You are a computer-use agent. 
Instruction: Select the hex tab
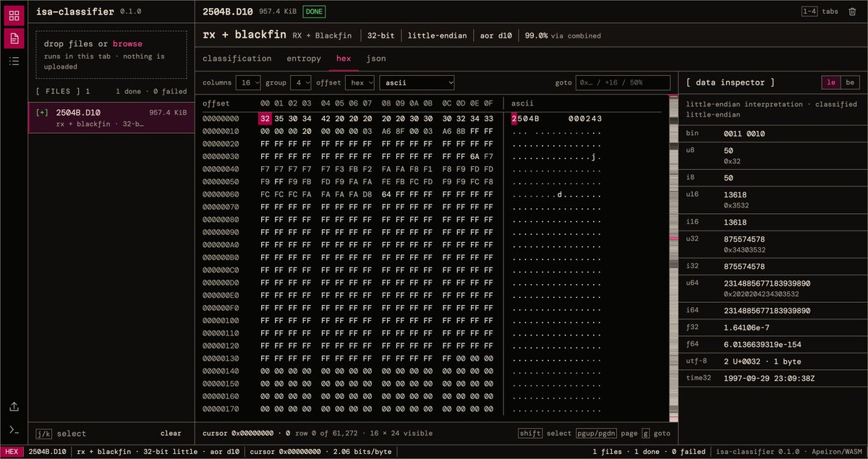pos(344,59)
